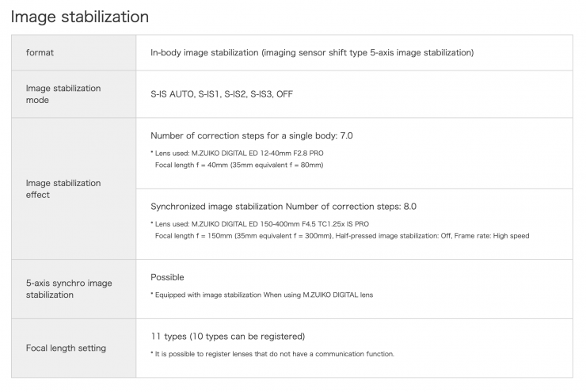
Task: Click the In-body image stabilization description text
Action: point(312,53)
